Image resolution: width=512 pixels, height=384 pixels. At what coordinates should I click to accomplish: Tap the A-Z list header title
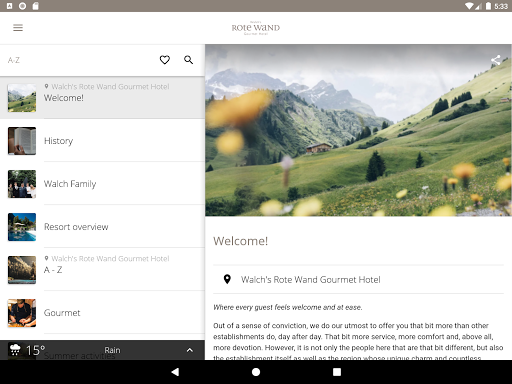click(14, 60)
